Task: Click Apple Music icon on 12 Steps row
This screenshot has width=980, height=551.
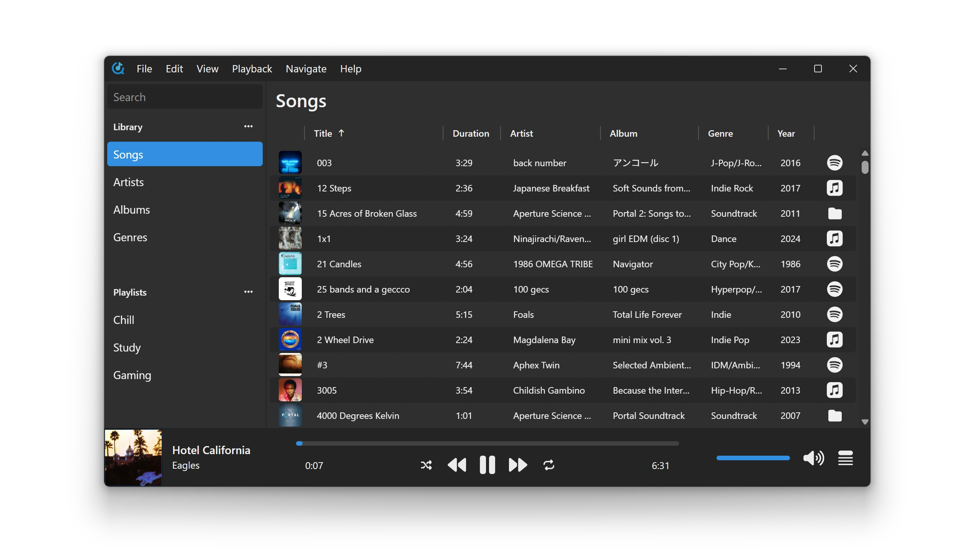Action: [834, 188]
